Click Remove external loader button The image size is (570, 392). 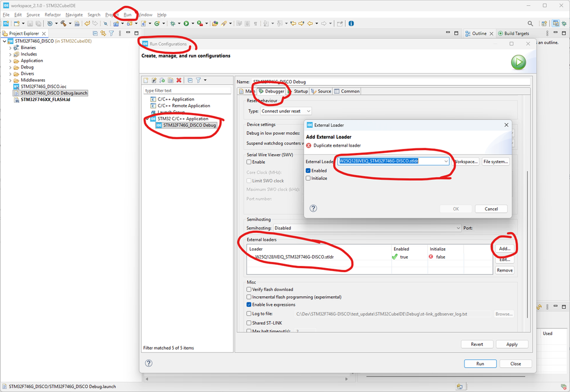504,270
